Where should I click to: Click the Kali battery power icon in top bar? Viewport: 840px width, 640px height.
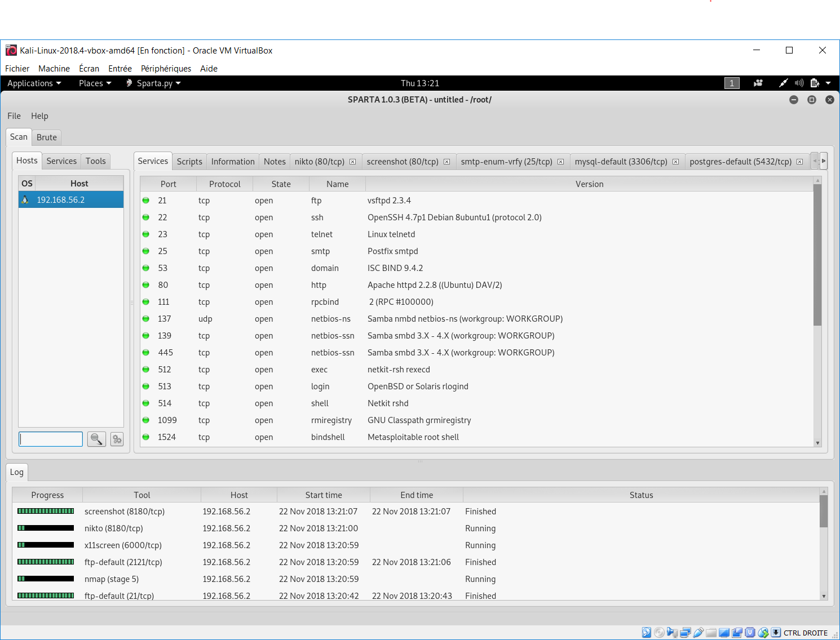click(x=814, y=83)
